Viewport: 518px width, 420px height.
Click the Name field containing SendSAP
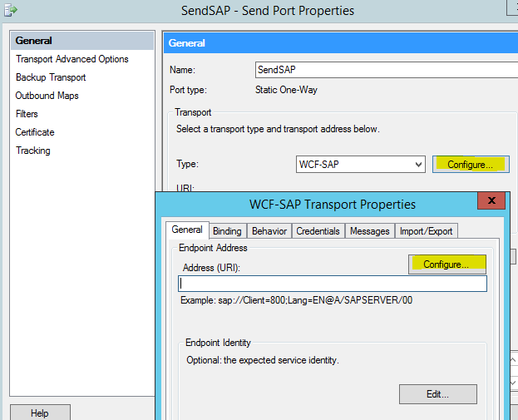click(386, 70)
